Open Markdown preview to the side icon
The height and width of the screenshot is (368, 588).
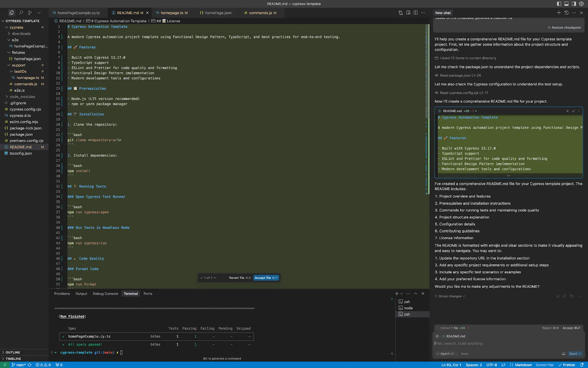[408, 13]
